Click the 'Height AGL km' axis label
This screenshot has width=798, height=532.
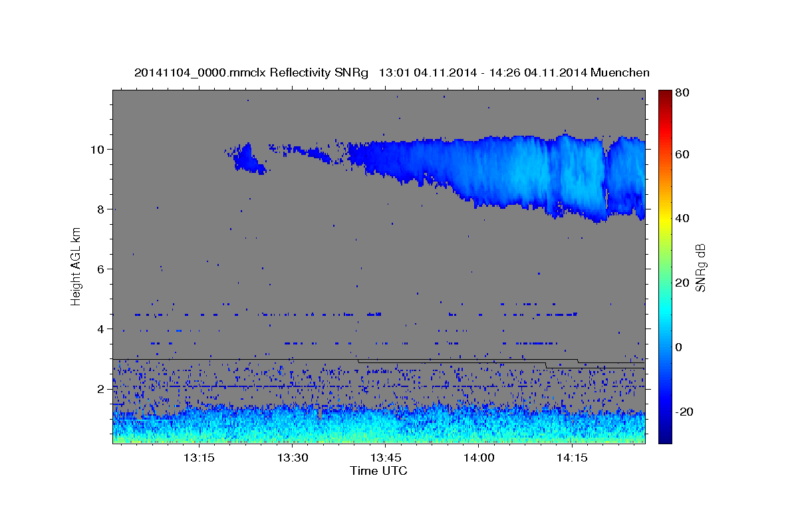[76, 266]
